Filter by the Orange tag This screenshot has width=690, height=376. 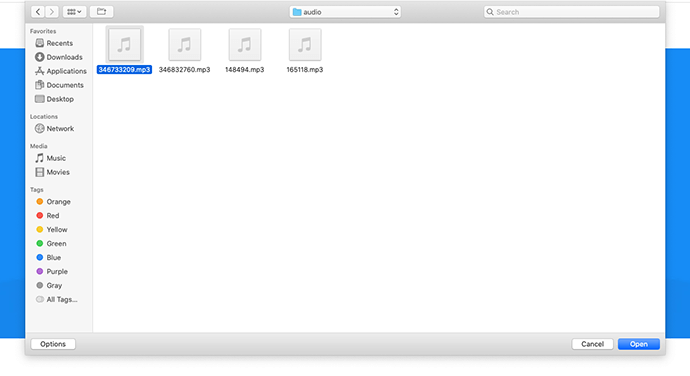[58, 202]
